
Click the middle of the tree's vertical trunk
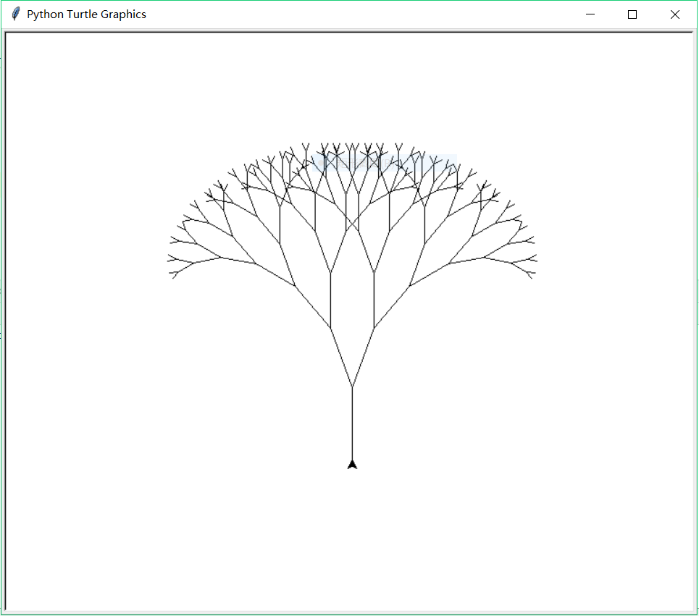(352, 423)
